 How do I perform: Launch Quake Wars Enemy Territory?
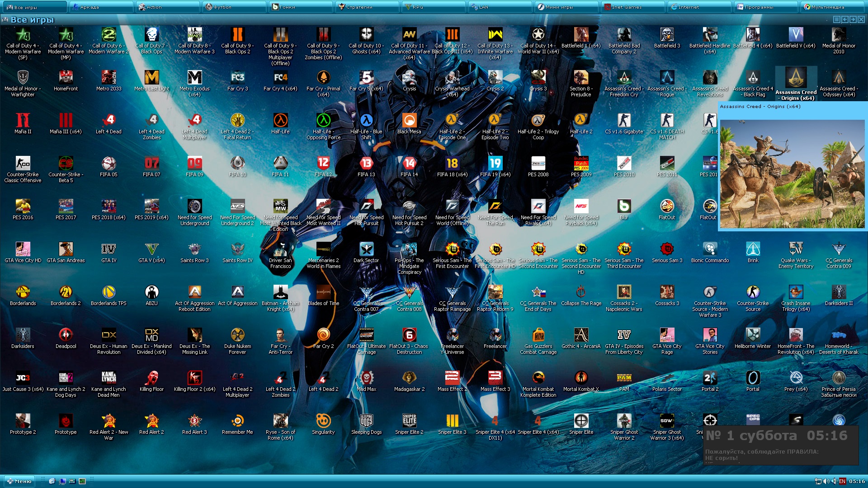point(796,255)
